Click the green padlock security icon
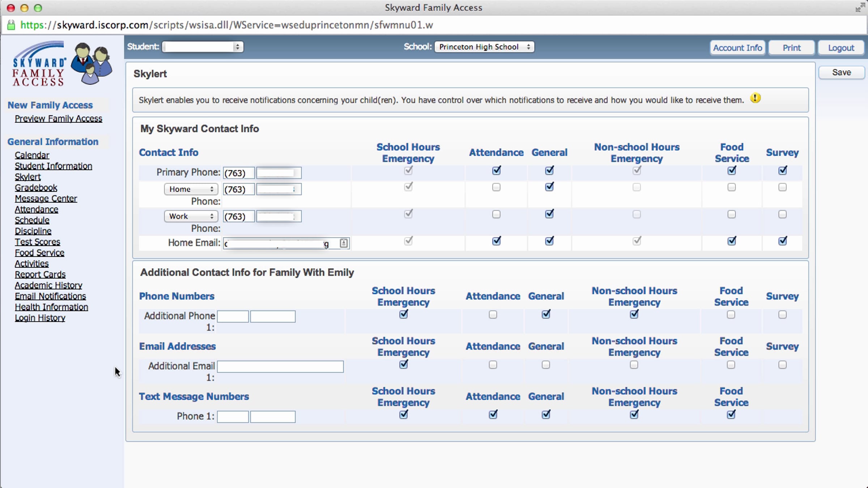The width and height of the screenshot is (868, 488). pyautogui.click(x=11, y=25)
